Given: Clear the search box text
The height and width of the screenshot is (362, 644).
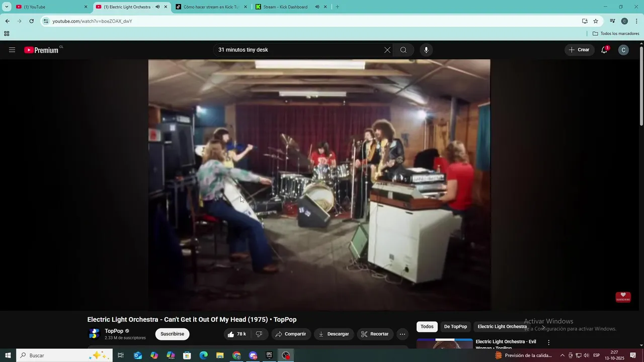Looking at the screenshot, I should [387, 50].
